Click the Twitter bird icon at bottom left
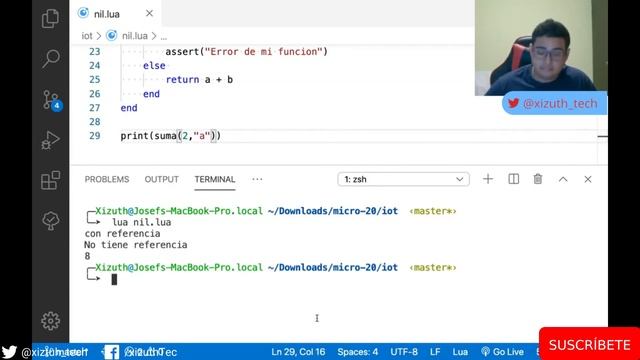Screen dimensions: 640x360 coord(9,351)
